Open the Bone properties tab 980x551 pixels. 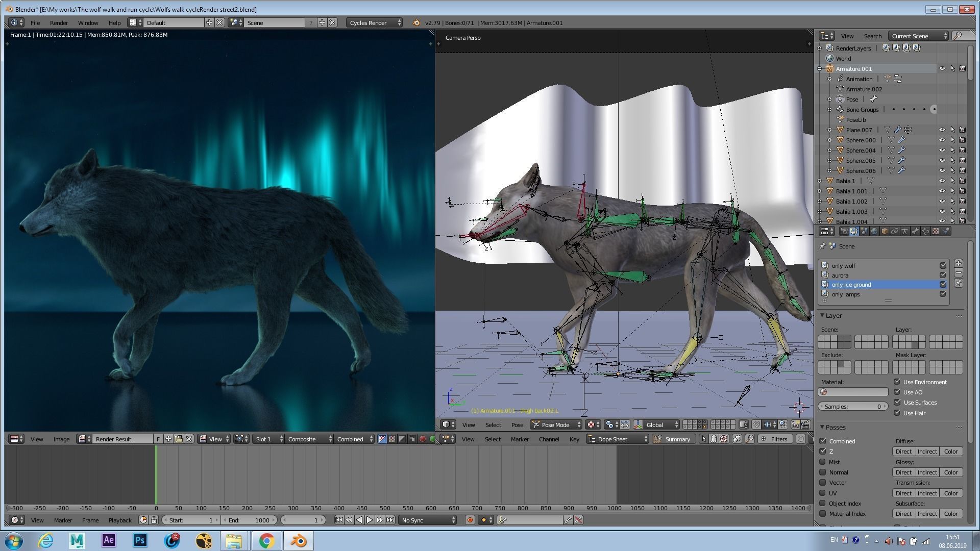point(915,231)
